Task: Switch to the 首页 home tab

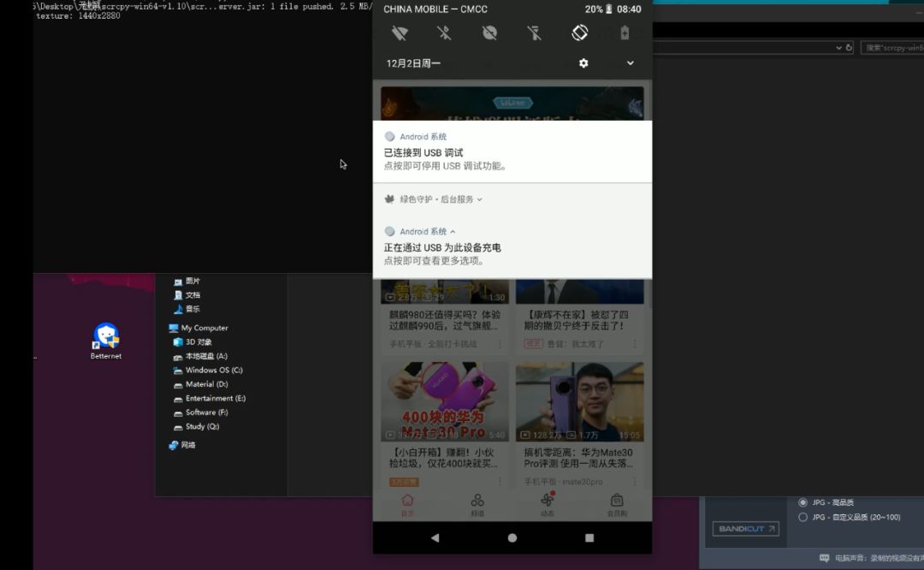Action: (407, 505)
